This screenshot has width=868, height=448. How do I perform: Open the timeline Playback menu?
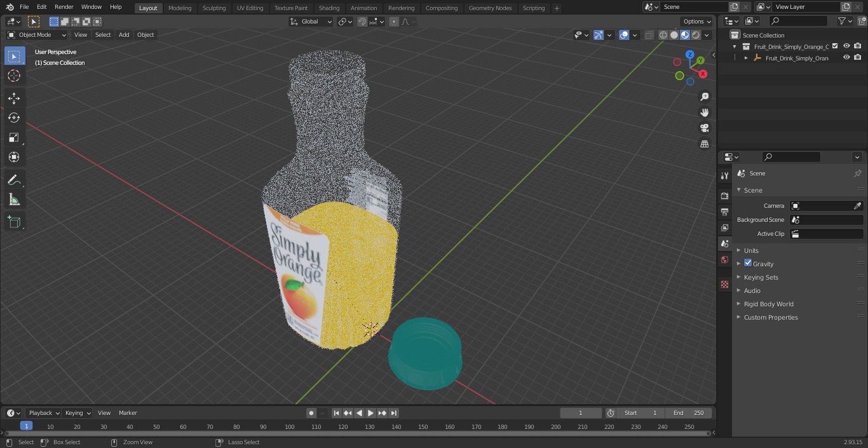[44, 413]
